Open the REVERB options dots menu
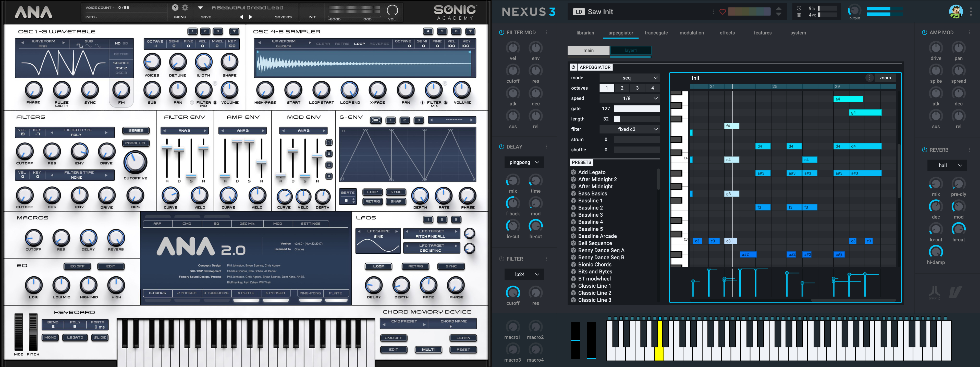980x367 pixels. (x=970, y=150)
